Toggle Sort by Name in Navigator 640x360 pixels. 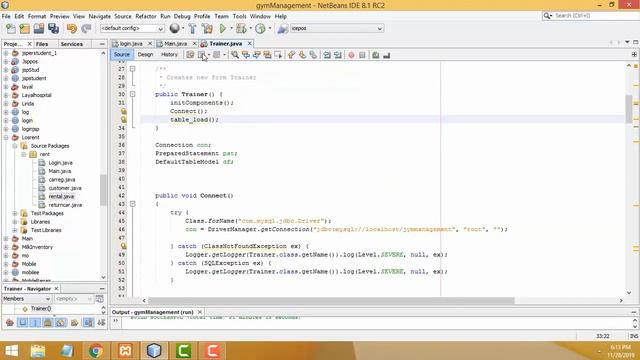[88, 323]
